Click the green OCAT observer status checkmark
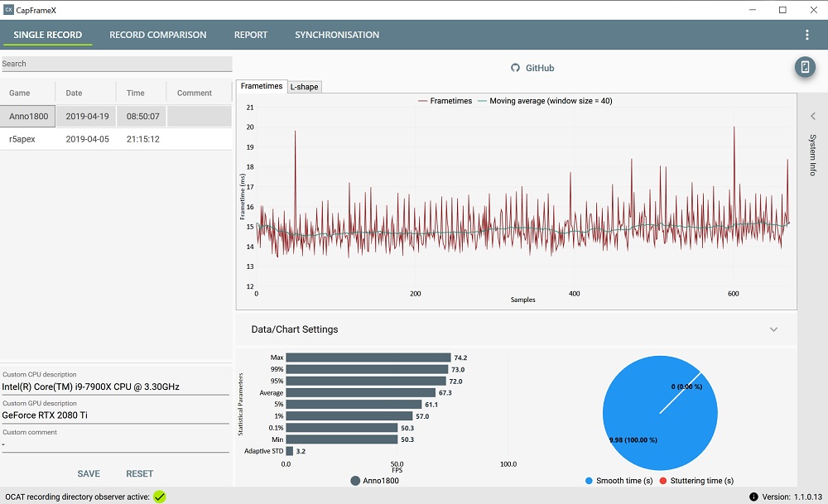This screenshot has width=828, height=504. (x=160, y=497)
